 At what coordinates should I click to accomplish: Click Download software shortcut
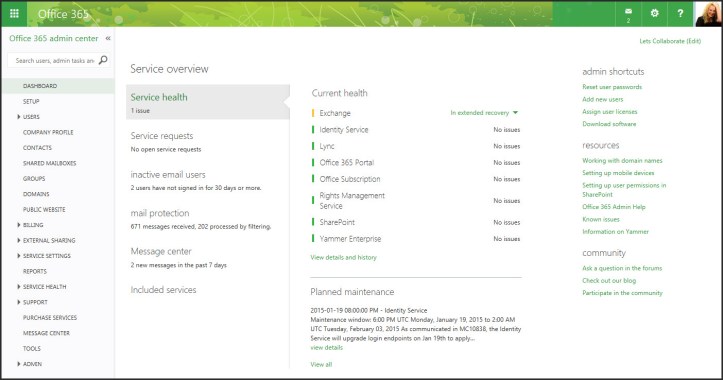[x=609, y=124]
